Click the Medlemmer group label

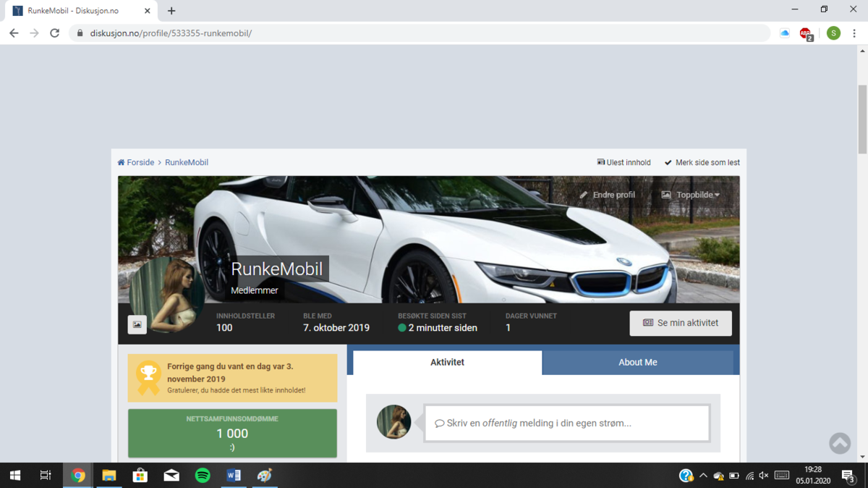pyautogui.click(x=255, y=290)
